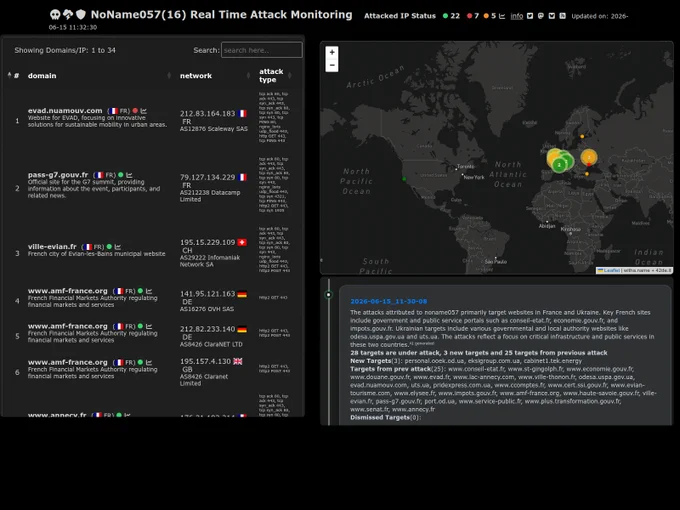
Task: Select the text AS16276 OVH SAS
Action: (207, 309)
